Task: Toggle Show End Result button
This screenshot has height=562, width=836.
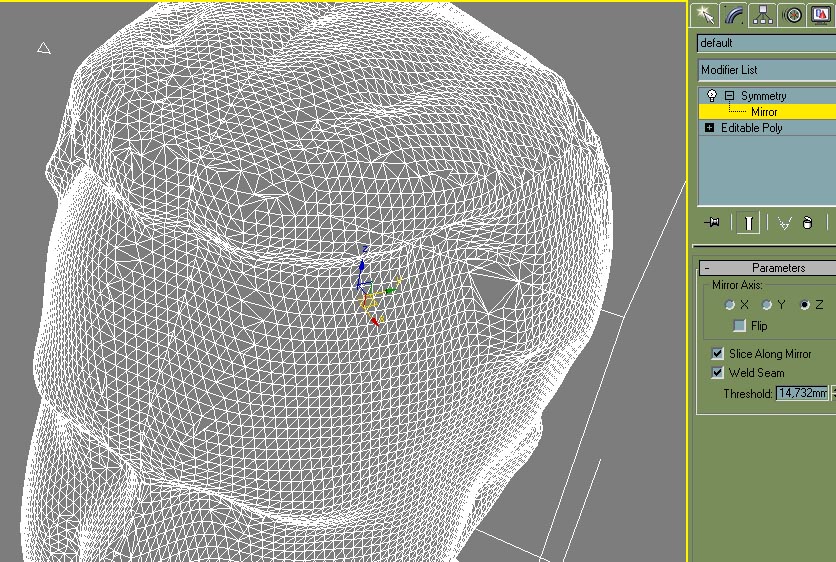Action: [x=748, y=222]
